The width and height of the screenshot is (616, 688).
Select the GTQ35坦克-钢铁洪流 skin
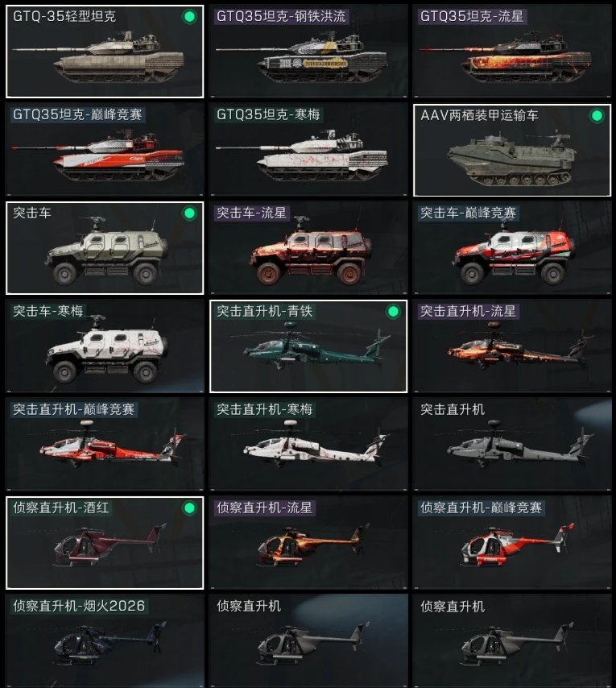pyautogui.click(x=308, y=52)
